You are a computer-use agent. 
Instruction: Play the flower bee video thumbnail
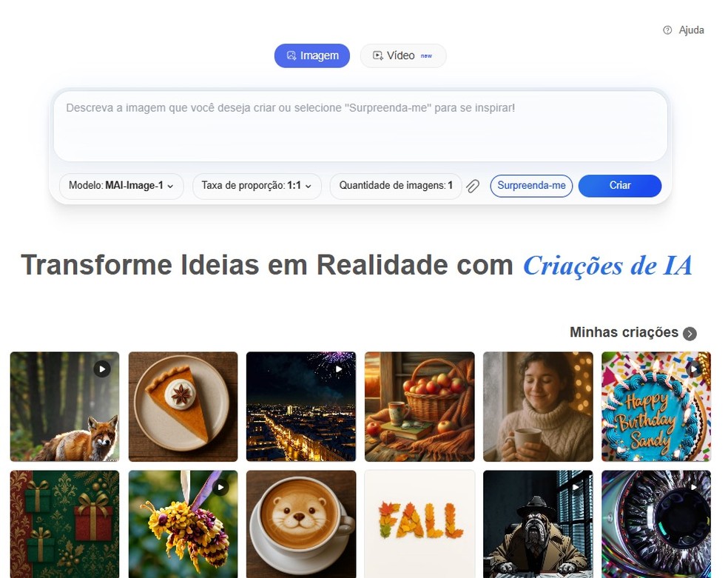pyautogui.click(x=220, y=488)
